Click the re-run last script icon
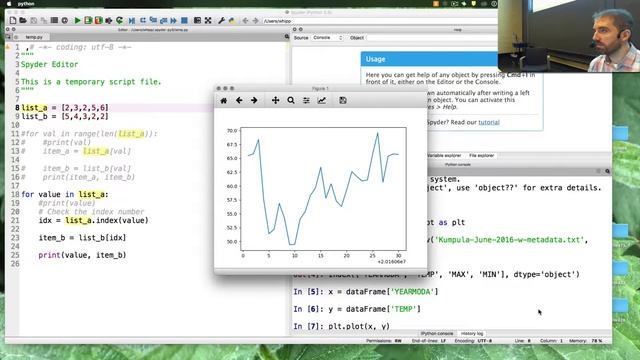This screenshot has width=640, height=360. [119, 20]
